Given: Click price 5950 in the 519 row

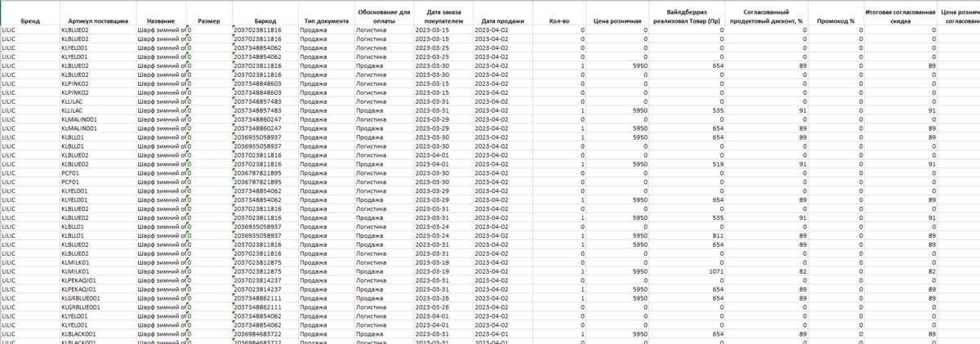Looking at the screenshot, I should click(617, 163).
